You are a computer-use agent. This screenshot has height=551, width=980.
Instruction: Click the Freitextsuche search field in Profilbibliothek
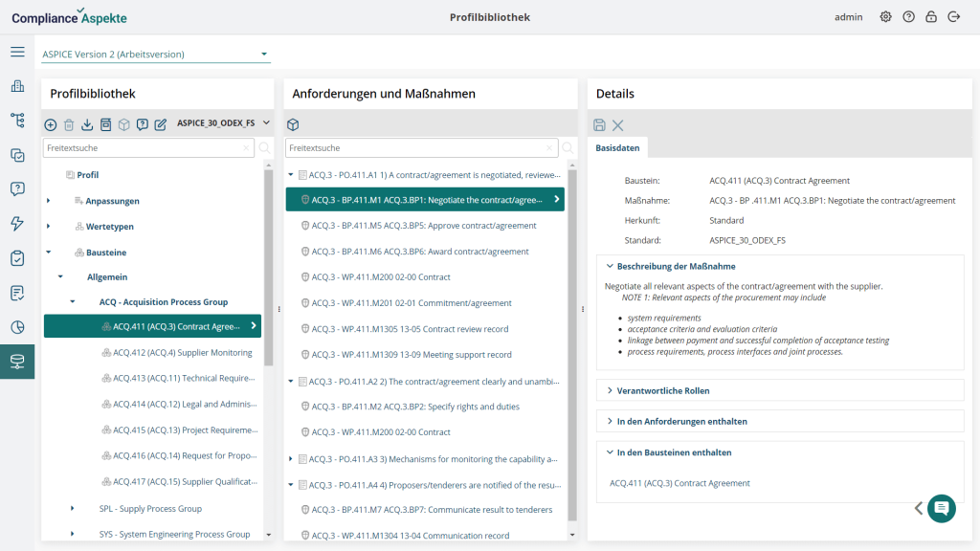coord(144,149)
